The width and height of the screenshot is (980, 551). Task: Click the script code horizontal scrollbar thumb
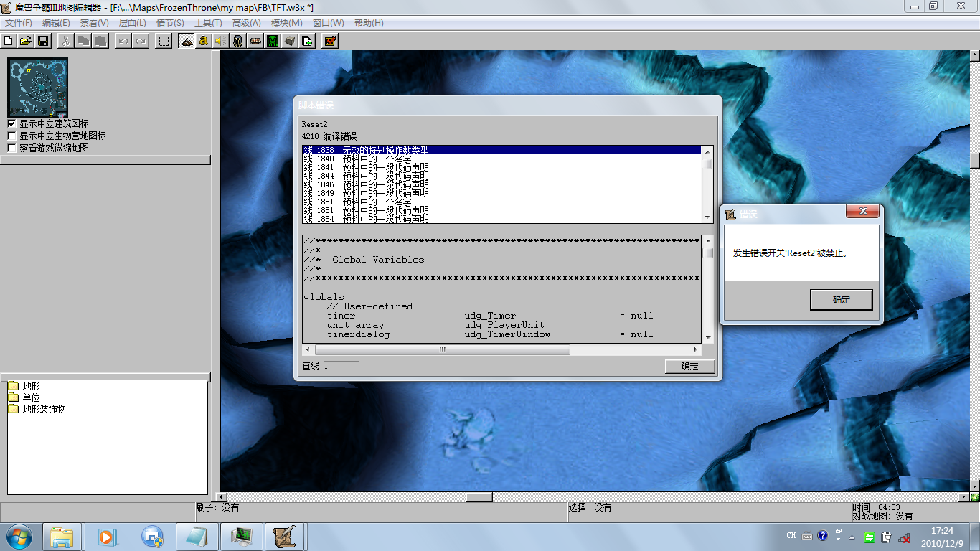tap(442, 350)
